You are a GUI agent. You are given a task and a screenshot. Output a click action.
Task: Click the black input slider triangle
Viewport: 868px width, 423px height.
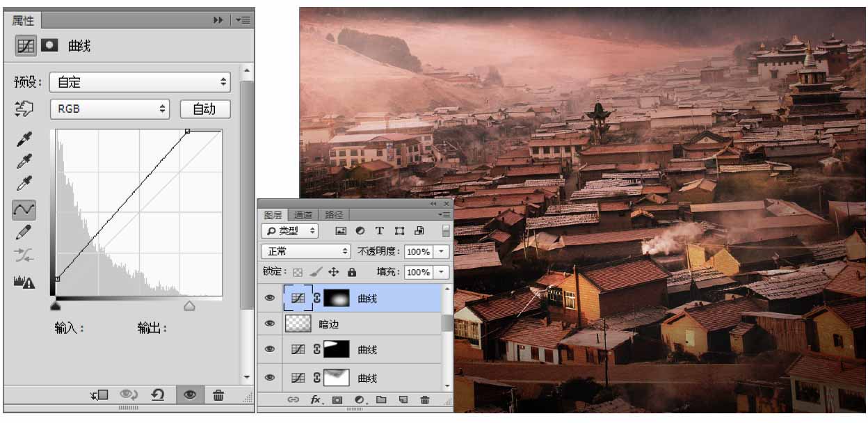pos(56,305)
